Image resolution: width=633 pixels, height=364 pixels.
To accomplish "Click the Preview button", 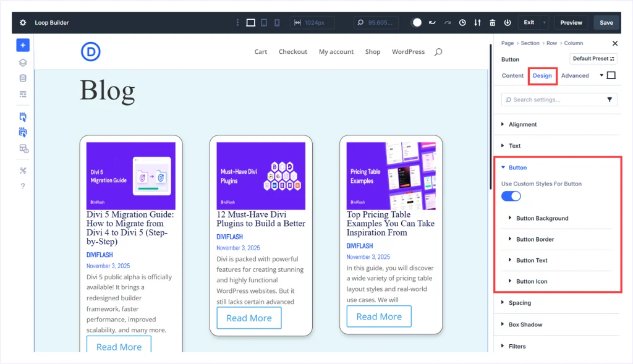I will 571,23.
